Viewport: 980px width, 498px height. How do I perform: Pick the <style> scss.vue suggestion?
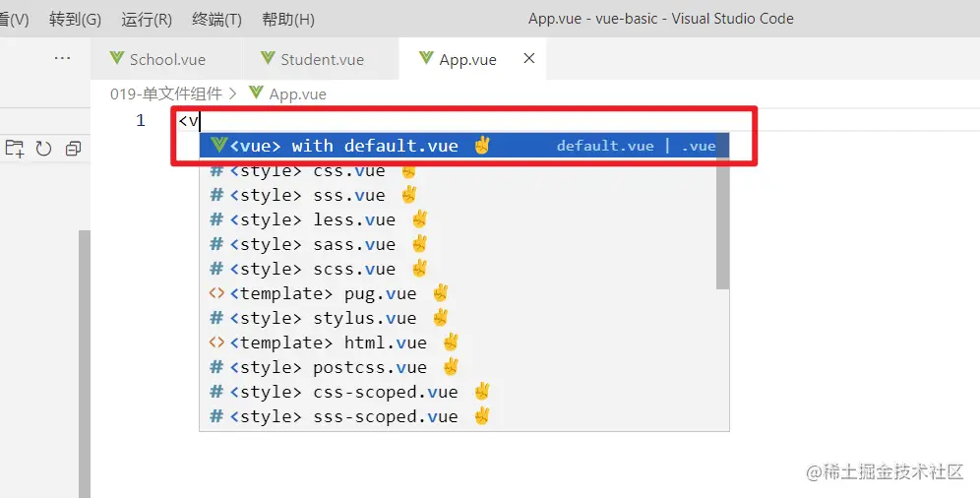[x=459, y=269]
